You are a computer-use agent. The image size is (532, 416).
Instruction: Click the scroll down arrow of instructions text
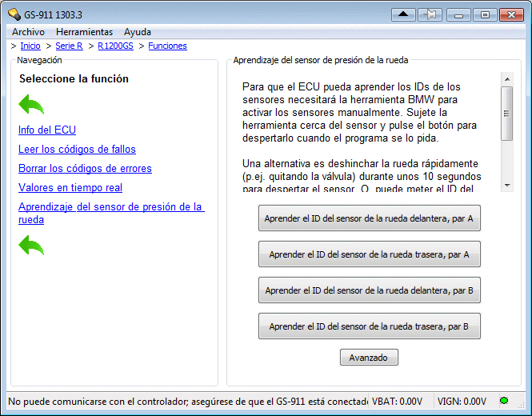pos(506,185)
